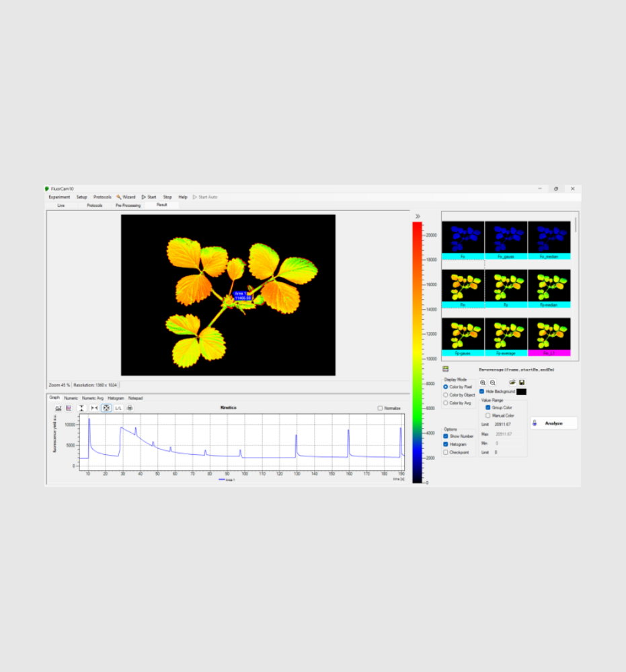Click the print icon in graph toolbar
This screenshot has width=626, height=672.
pos(130,408)
